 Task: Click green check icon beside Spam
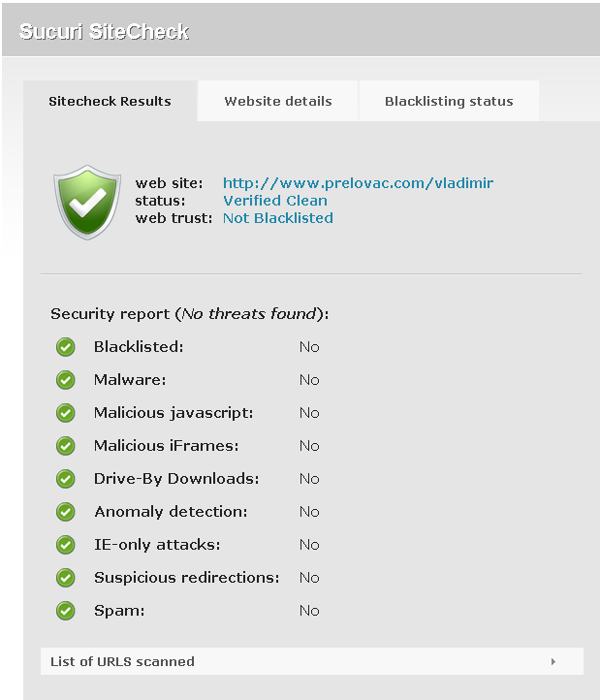point(66,611)
